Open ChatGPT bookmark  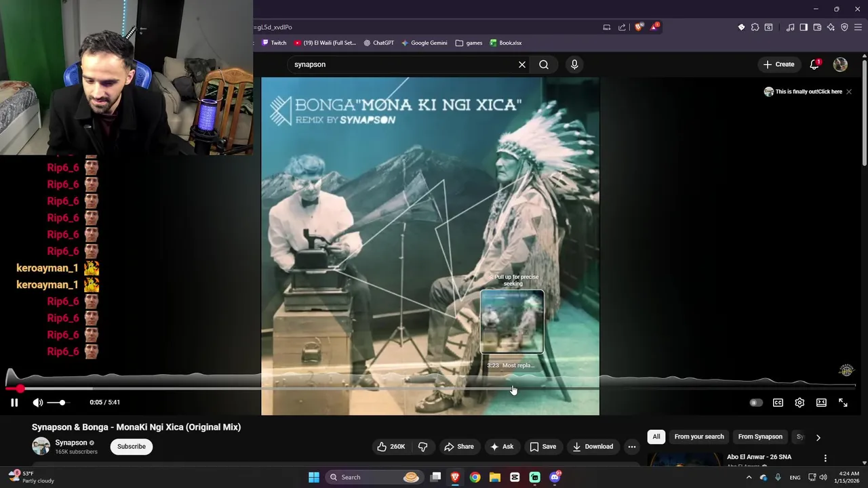378,43
